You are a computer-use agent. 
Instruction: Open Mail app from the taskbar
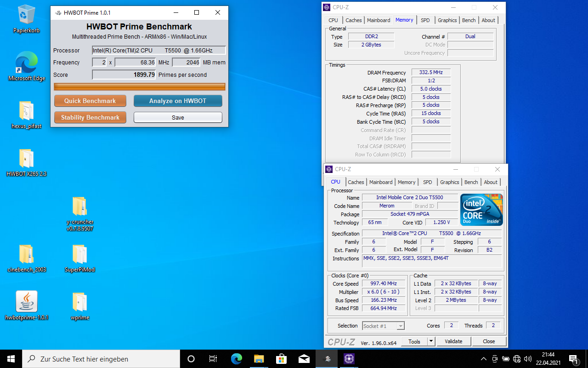304,359
